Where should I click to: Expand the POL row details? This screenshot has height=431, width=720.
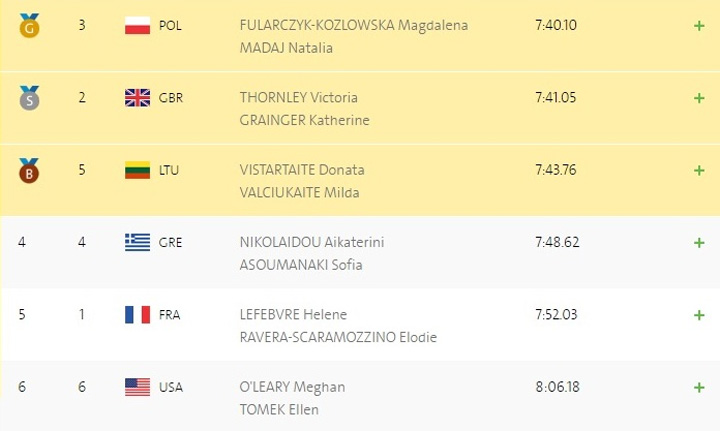click(699, 26)
